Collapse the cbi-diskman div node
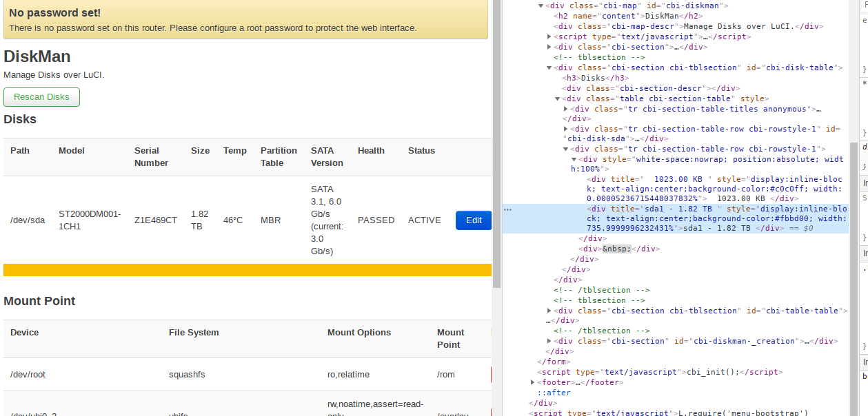Image resolution: width=868 pixels, height=416 pixels. (x=541, y=6)
